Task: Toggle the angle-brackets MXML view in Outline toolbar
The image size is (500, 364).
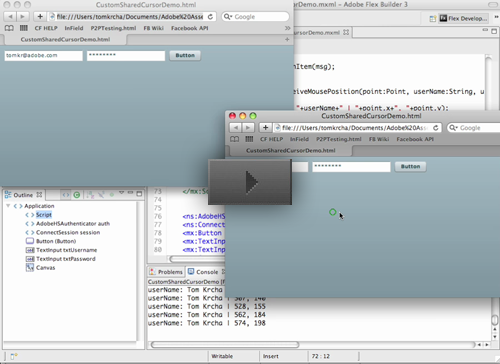Action: pos(66,195)
